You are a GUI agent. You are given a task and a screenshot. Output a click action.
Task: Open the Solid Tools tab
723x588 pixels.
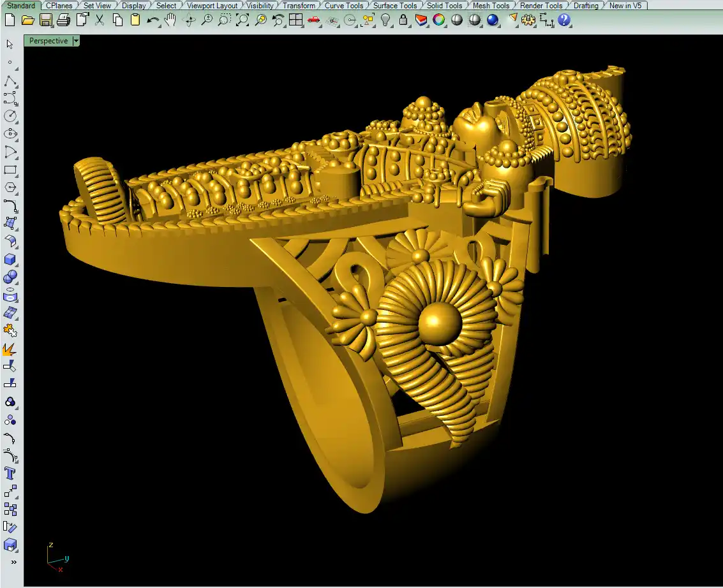click(445, 6)
